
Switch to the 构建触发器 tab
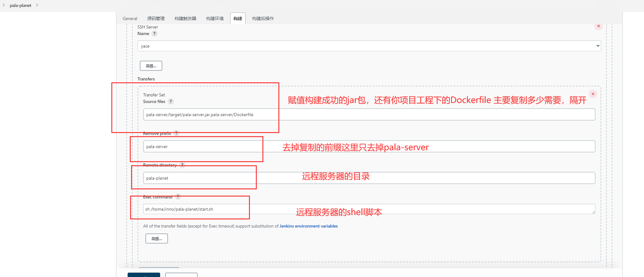click(185, 18)
